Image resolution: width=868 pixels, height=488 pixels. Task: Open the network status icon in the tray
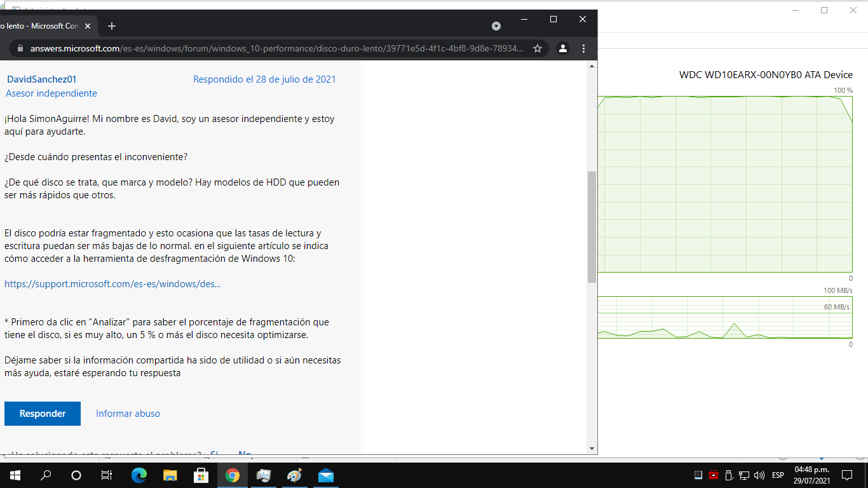coord(744,475)
